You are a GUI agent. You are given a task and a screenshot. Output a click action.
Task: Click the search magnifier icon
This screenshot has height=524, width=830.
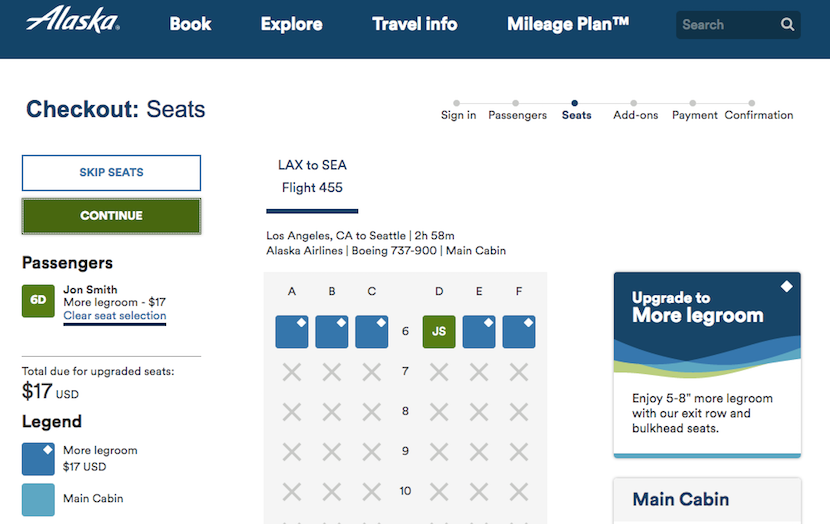point(787,24)
